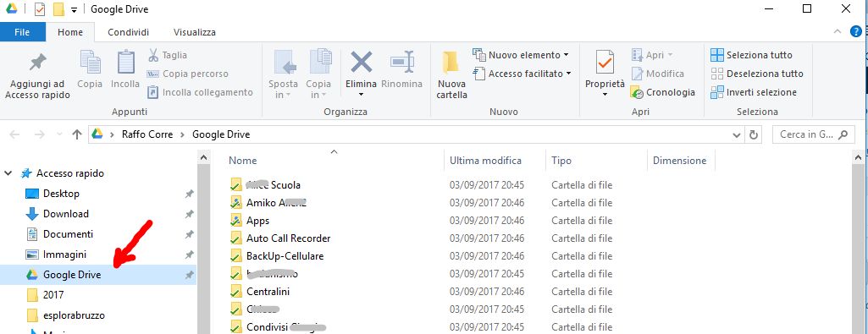Click the Seleziona tutto icon
The height and width of the screenshot is (334, 868).
pos(717,55)
